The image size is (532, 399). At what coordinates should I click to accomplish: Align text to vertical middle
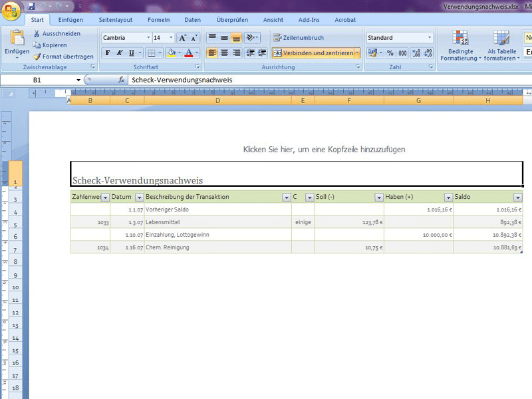pos(224,38)
